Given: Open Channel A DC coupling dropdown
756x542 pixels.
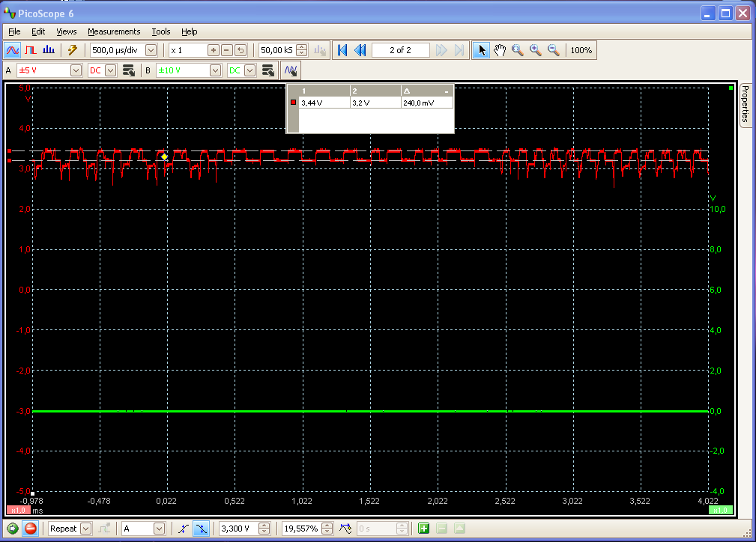Looking at the screenshot, I should pos(110,70).
